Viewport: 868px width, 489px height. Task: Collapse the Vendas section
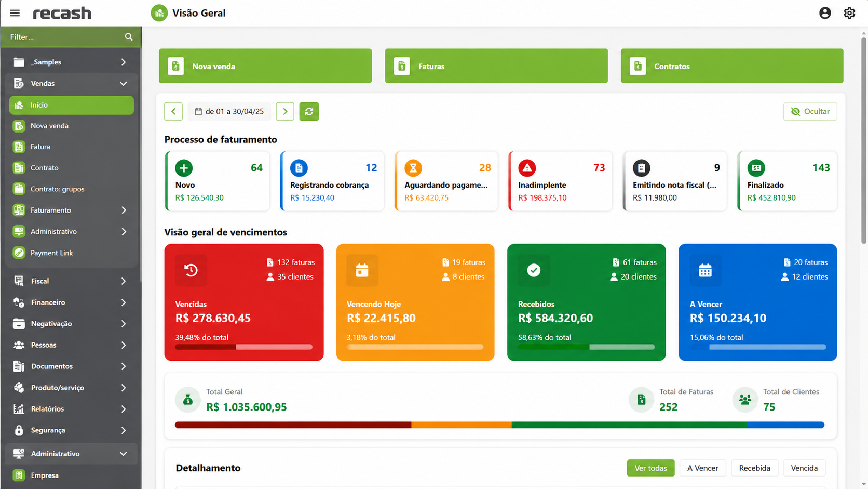click(71, 83)
